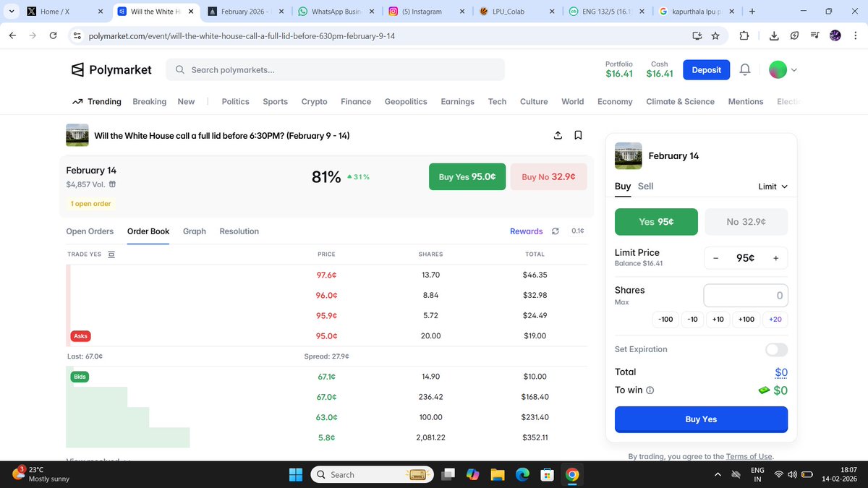Open the notifications bell
The image size is (868, 488).
click(x=745, y=69)
